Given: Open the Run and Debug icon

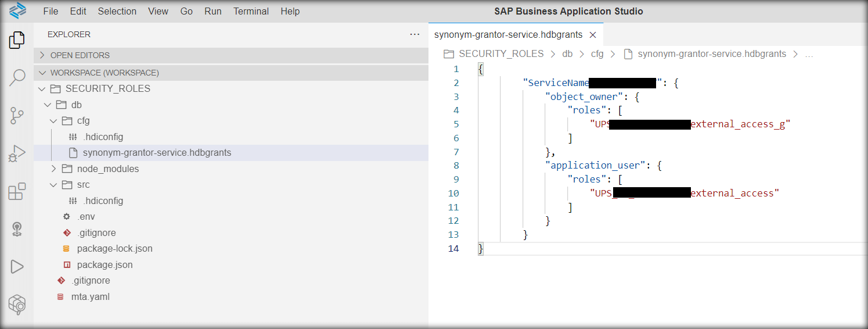Looking at the screenshot, I should click(x=17, y=153).
